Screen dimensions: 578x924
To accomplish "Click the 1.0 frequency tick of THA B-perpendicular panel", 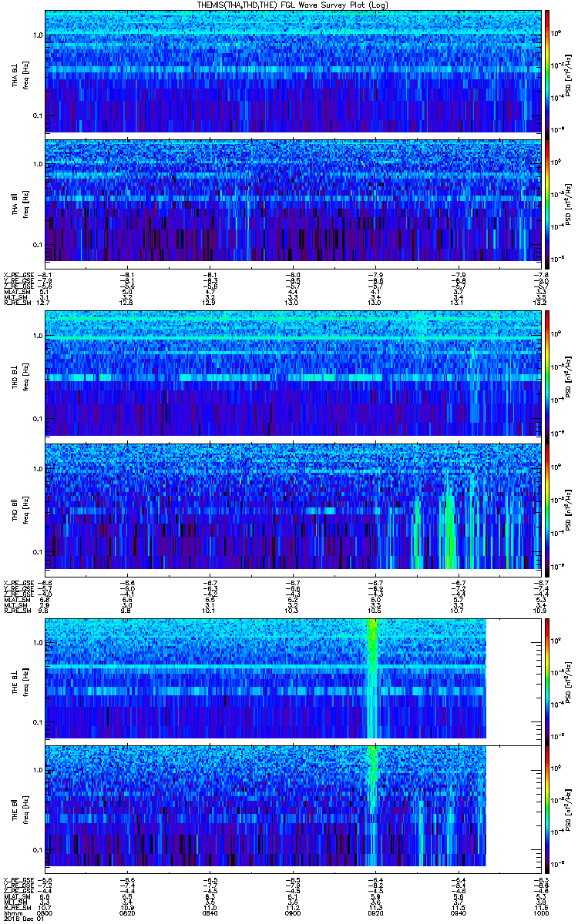I will [37, 35].
